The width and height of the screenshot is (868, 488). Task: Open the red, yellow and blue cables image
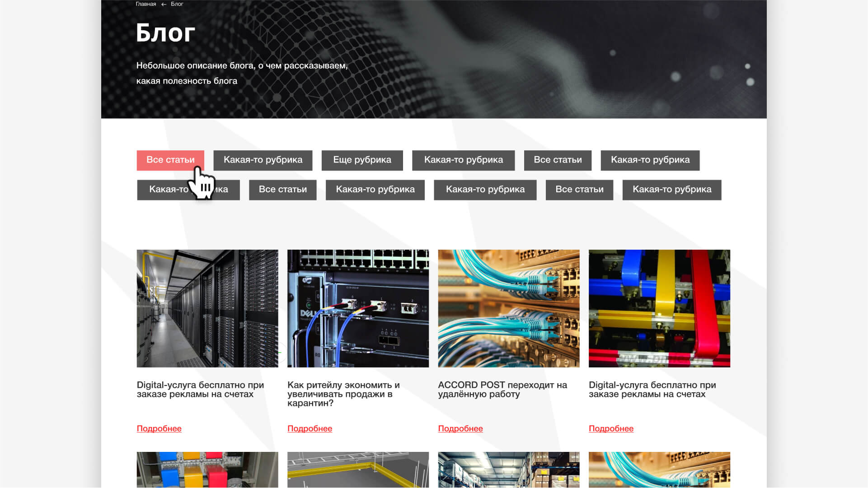(x=659, y=308)
